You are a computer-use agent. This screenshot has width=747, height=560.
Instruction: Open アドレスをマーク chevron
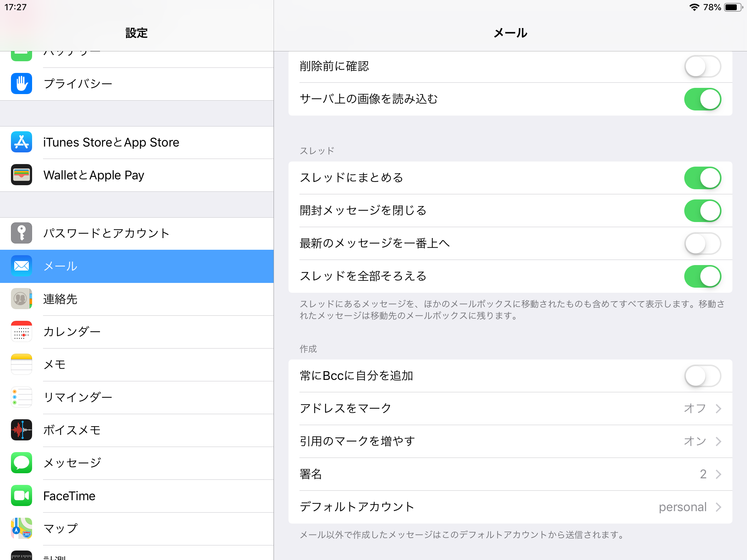[719, 409]
